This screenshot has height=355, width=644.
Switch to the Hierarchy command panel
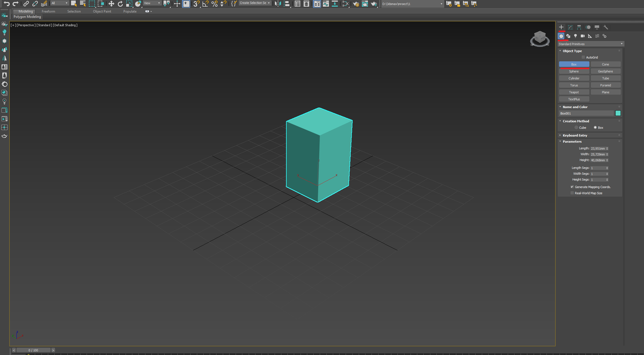pos(579,27)
